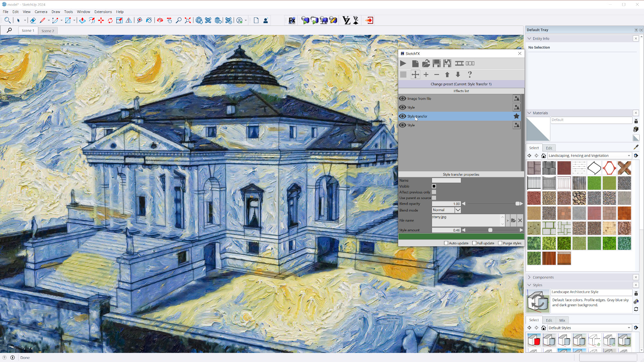Go to the Materials home library icon
Image resolution: width=644 pixels, height=362 pixels.
pos(544,156)
